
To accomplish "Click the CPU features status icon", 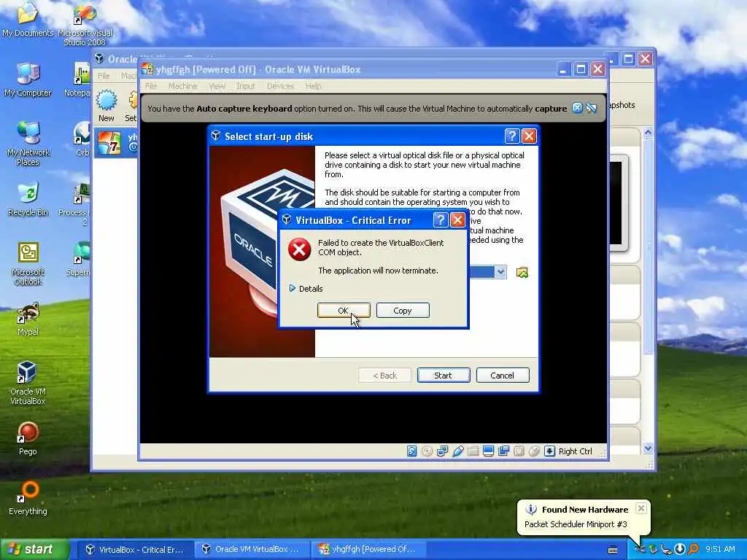I will pos(519,451).
